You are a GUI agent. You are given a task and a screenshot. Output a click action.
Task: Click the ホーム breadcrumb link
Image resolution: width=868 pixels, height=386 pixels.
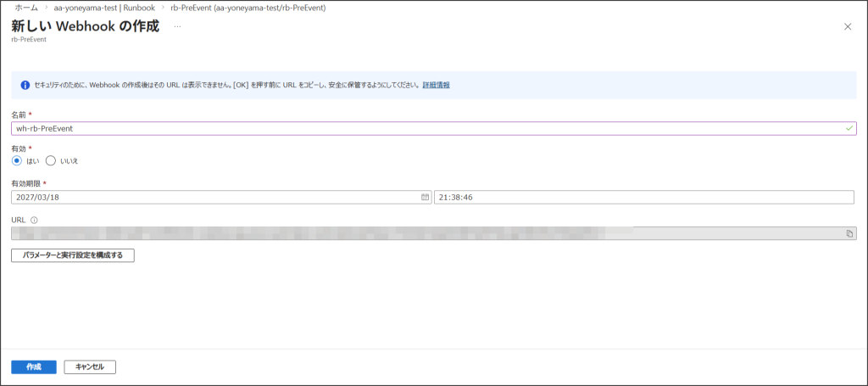pyautogui.click(x=27, y=8)
